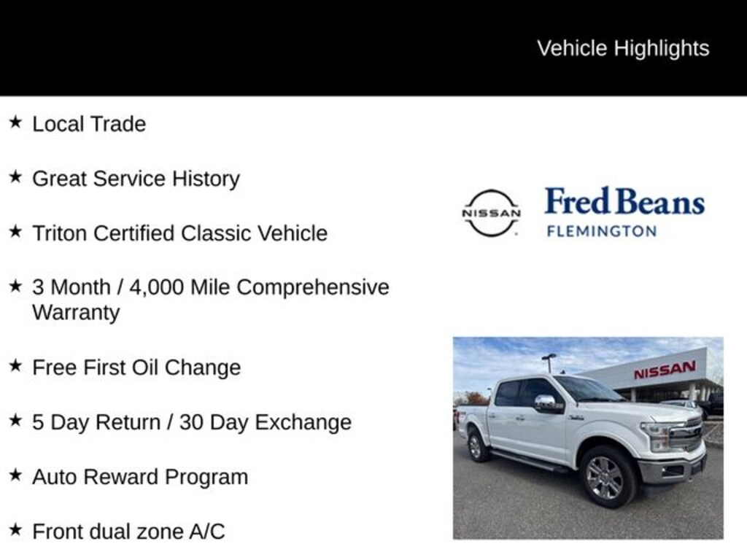This screenshot has height=560, width=747.
Task: Click the star next to Great Service History
Action: pyautogui.click(x=15, y=176)
